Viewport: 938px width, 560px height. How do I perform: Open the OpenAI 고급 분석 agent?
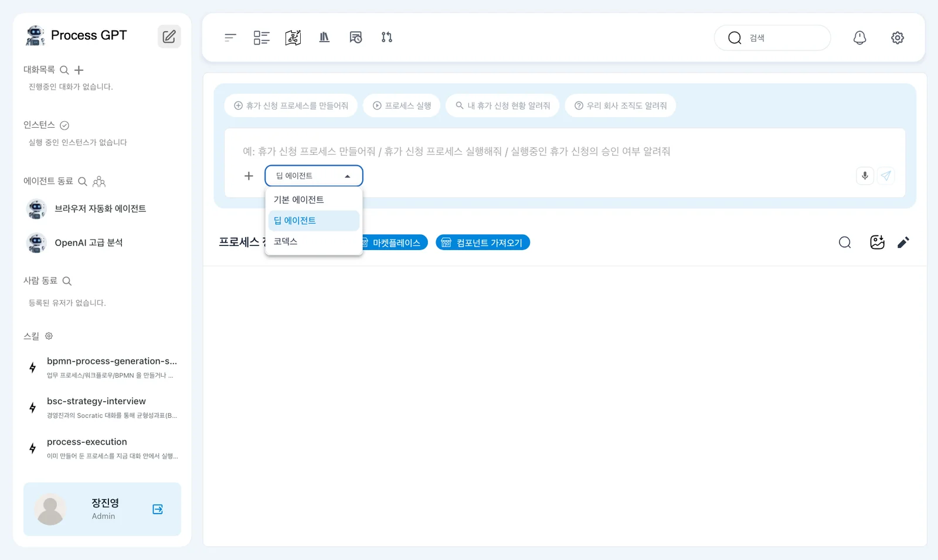102,243
